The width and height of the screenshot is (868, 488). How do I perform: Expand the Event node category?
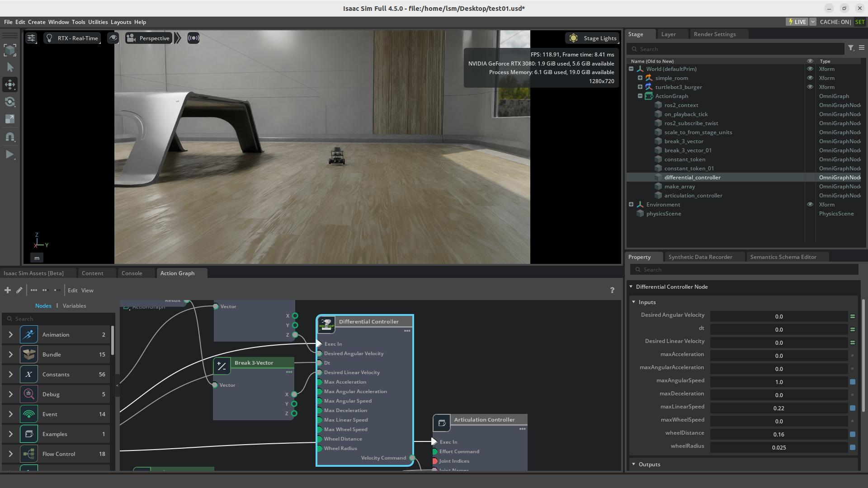click(x=10, y=414)
